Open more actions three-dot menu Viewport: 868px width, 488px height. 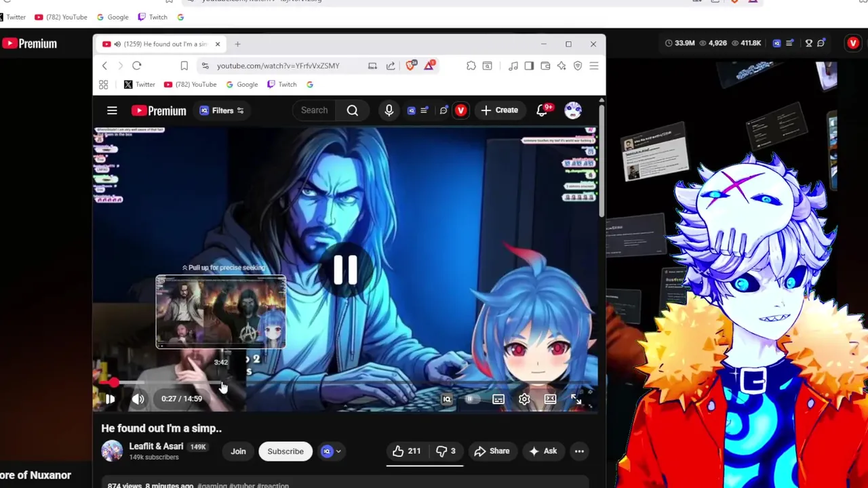(579, 451)
